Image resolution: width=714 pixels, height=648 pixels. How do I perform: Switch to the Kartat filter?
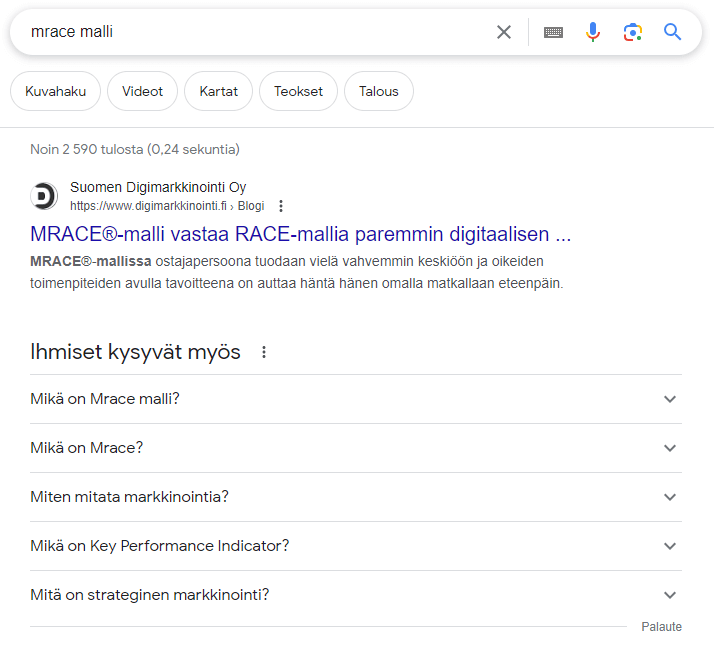(x=219, y=91)
